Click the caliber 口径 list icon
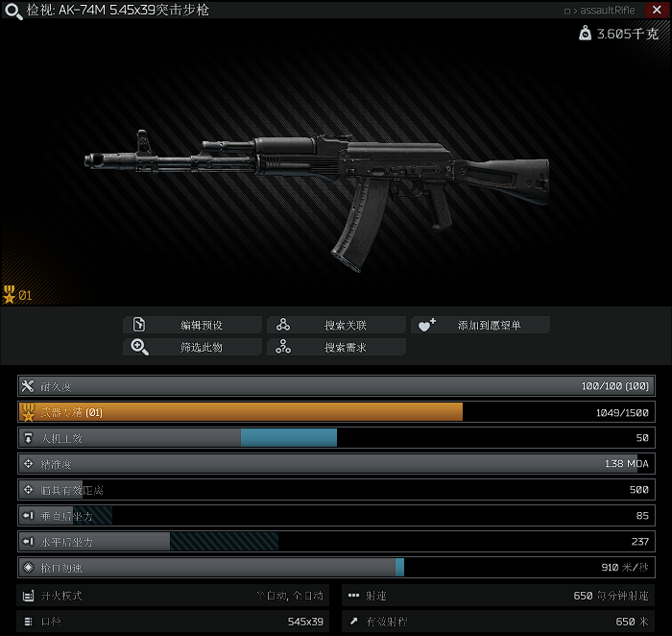 click(28, 622)
